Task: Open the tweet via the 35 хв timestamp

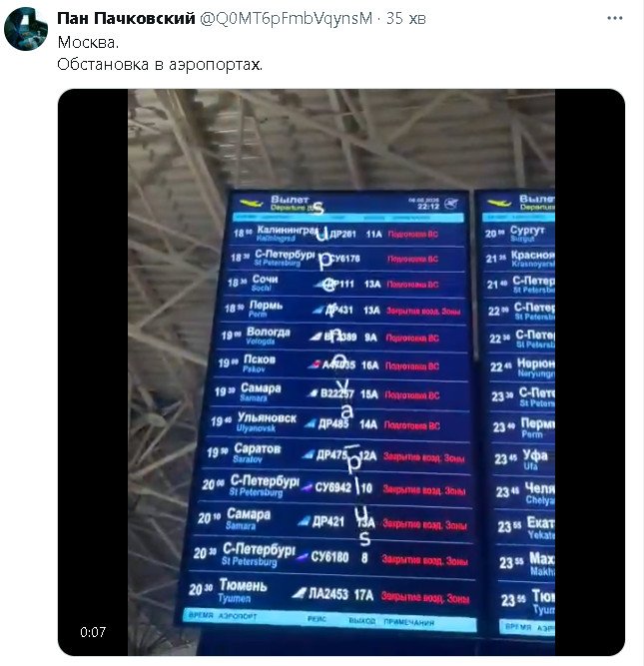Action: 405,18
